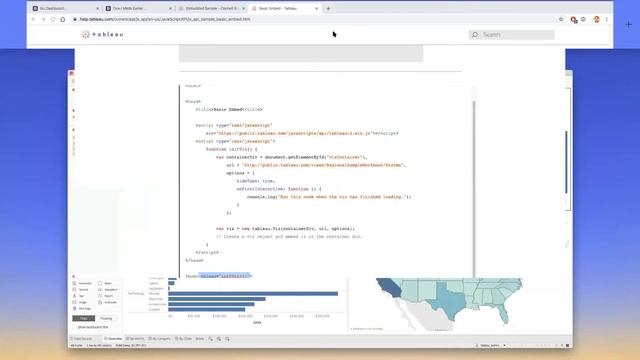Reload the page with the refresh icon
This screenshot has width=640, height=360.
point(53,19)
